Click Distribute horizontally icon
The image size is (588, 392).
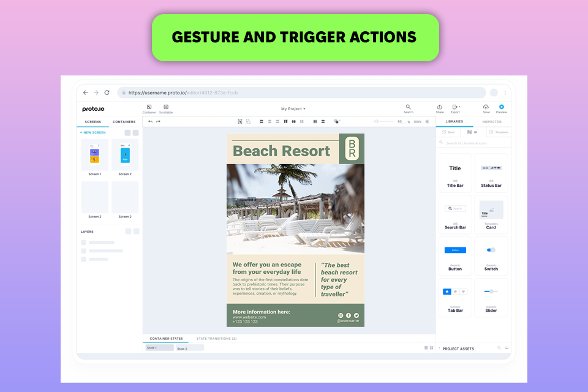click(315, 121)
